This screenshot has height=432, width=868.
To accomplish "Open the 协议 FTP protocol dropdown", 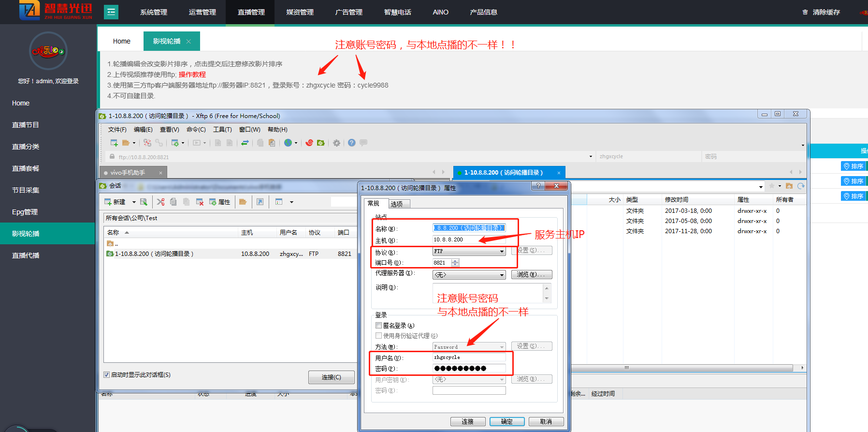I will click(x=502, y=252).
